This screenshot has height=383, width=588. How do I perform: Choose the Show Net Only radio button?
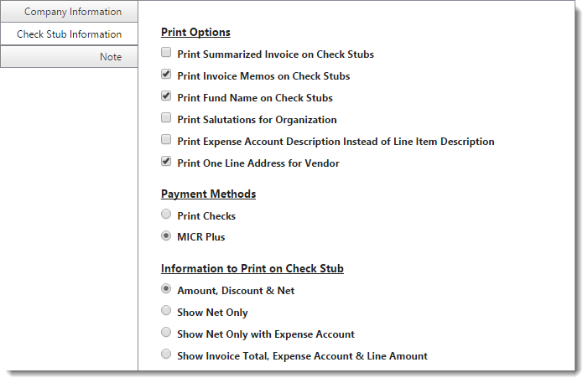[166, 312]
